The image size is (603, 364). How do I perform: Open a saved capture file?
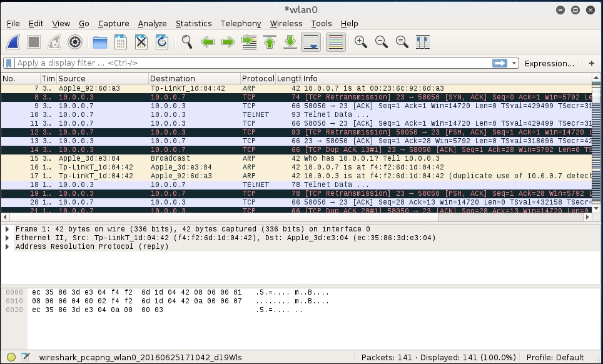point(99,42)
